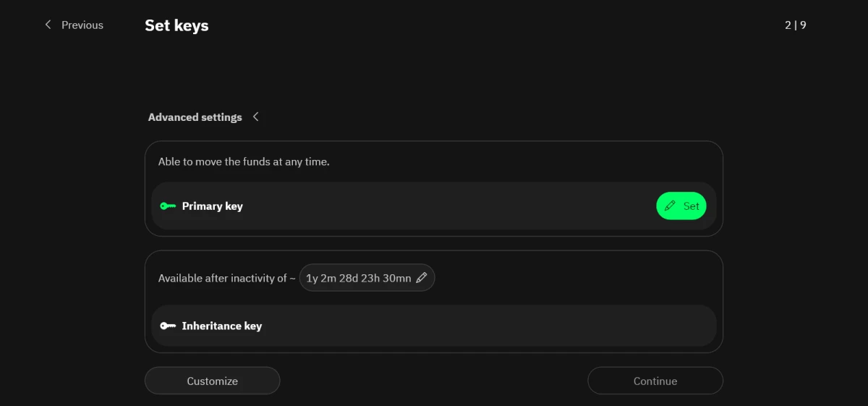Click the empty area of the Primary key row
The height and width of the screenshot is (406, 868).
(x=448, y=206)
